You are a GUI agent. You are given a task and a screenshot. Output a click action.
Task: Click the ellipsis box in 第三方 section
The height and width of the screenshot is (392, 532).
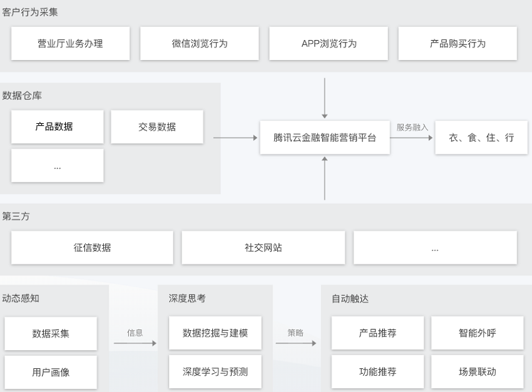pyautogui.click(x=436, y=248)
